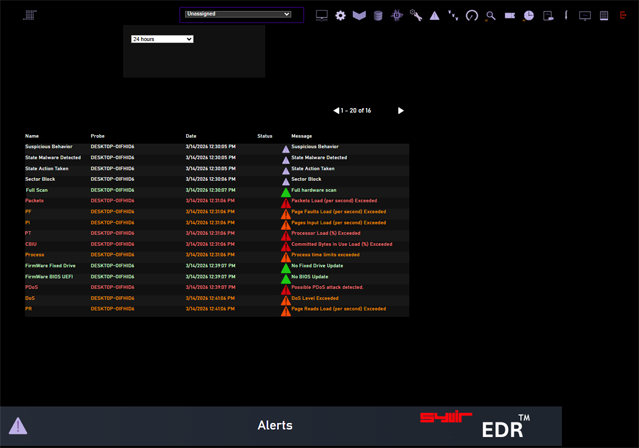Sort by Message column header

tap(302, 136)
